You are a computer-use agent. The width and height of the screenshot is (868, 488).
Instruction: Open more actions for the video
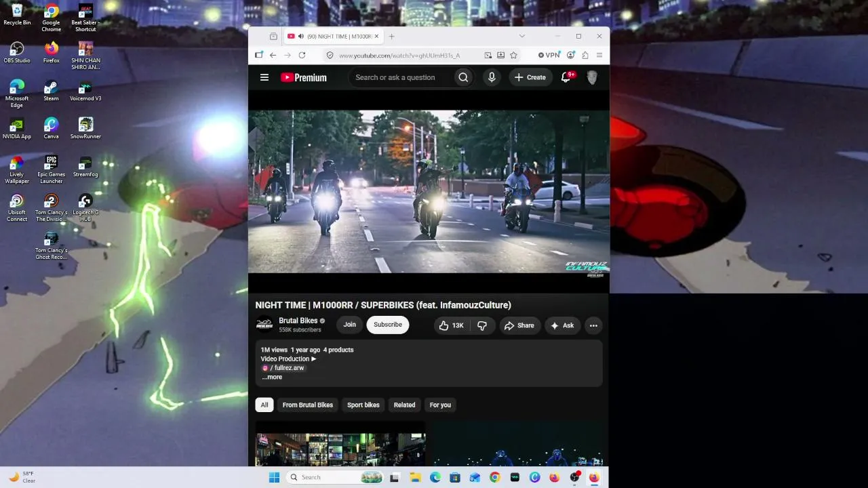[593, 325]
